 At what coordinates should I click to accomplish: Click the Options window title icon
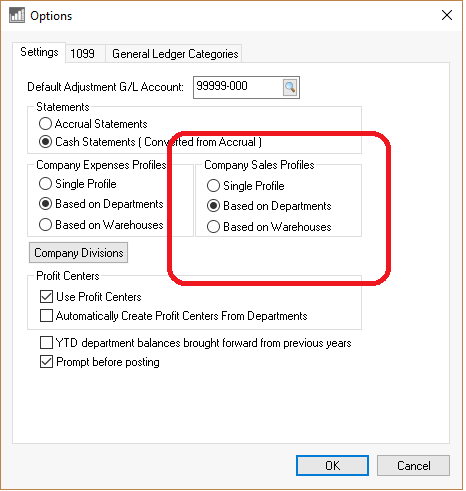coord(17,15)
